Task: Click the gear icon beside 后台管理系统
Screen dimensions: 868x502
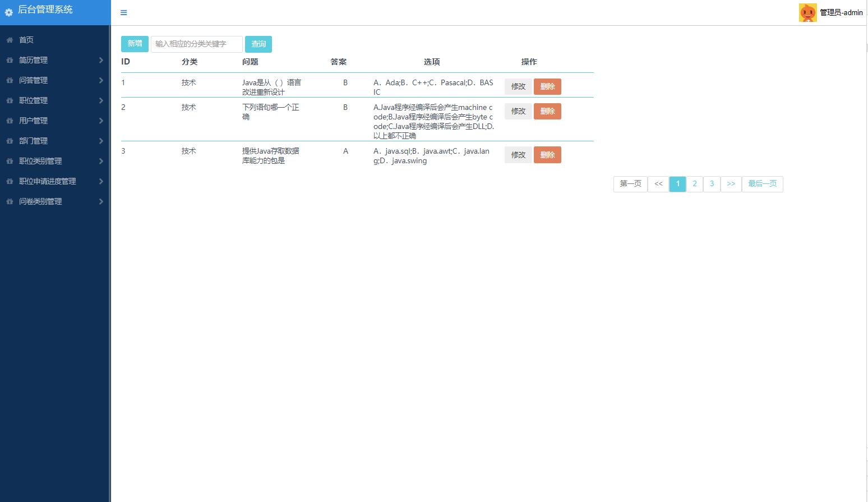Action: (9, 12)
